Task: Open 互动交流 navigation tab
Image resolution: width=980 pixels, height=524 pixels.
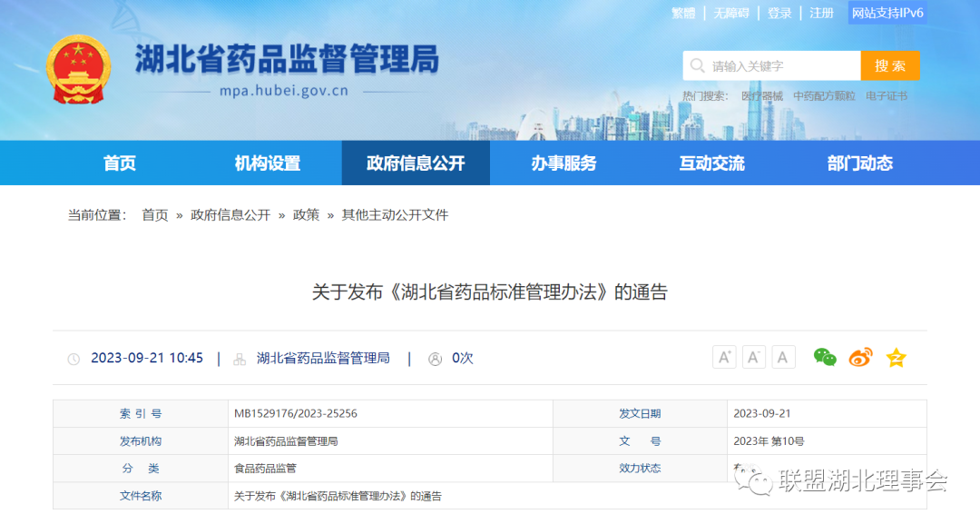Action: [711, 163]
